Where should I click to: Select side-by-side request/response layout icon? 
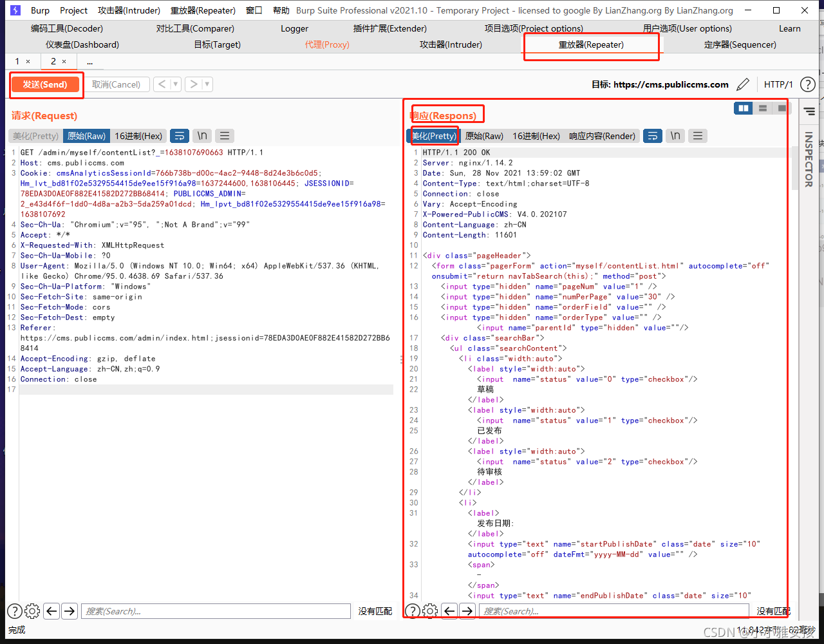744,108
